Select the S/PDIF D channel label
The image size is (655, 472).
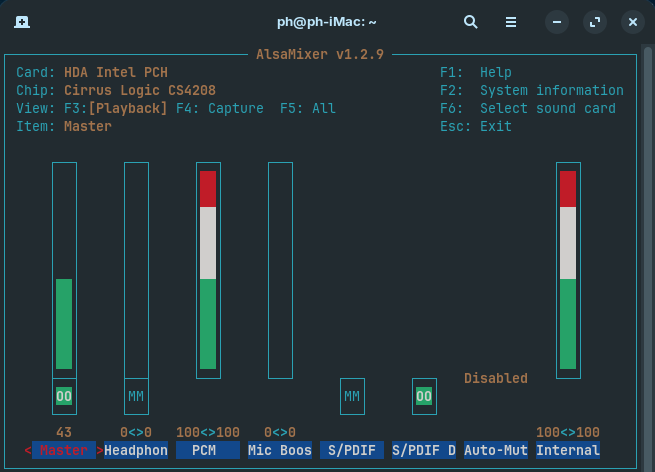[x=424, y=450]
